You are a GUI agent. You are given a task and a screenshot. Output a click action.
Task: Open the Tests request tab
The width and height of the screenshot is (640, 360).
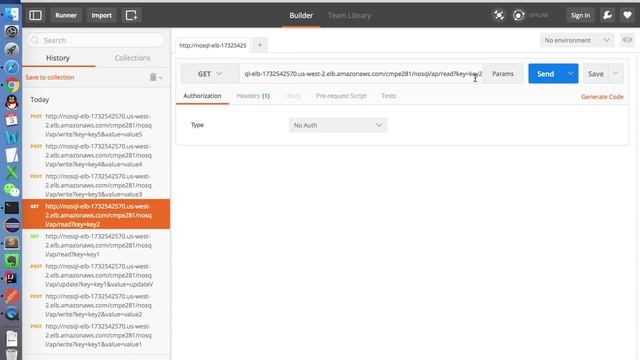388,96
